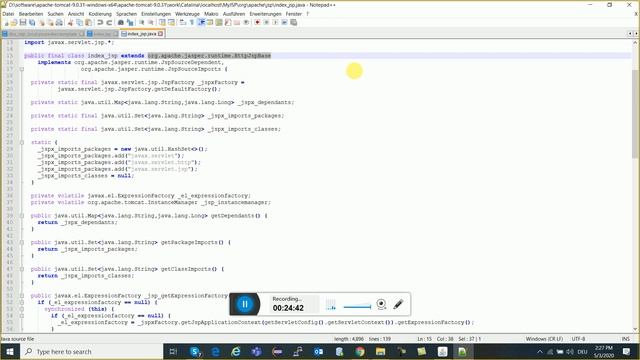
Task: Toggle synchronized horizontal scrolling
Action: pos(171,22)
